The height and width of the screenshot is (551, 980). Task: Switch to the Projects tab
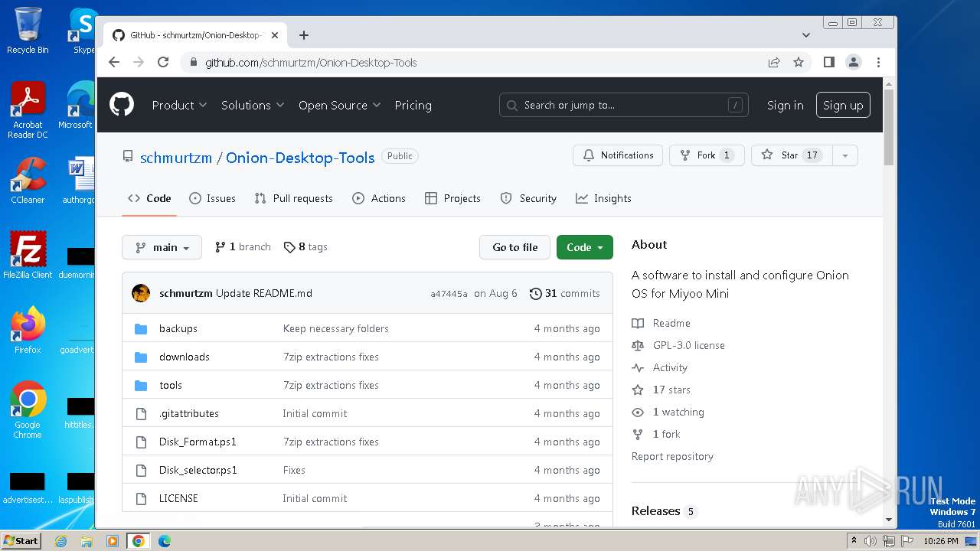tap(452, 198)
